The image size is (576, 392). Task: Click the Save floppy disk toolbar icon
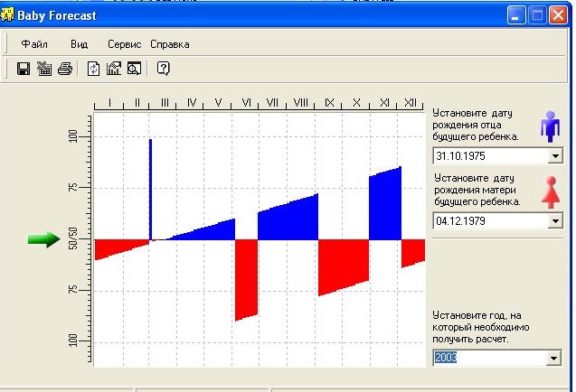[x=24, y=69]
